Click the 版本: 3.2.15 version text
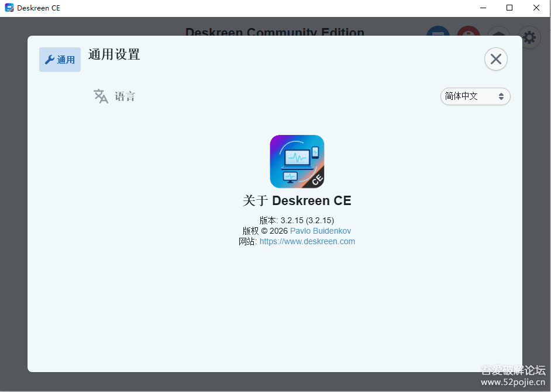 pyautogui.click(x=297, y=220)
